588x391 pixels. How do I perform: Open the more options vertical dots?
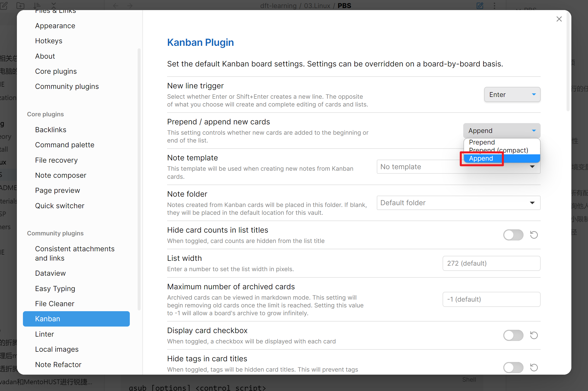click(x=494, y=6)
